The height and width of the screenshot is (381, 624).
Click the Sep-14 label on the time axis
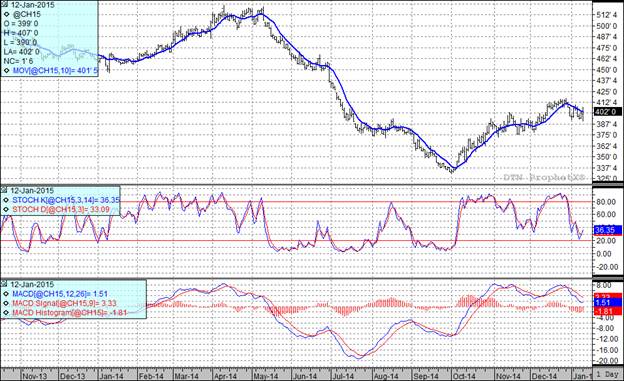click(425, 376)
